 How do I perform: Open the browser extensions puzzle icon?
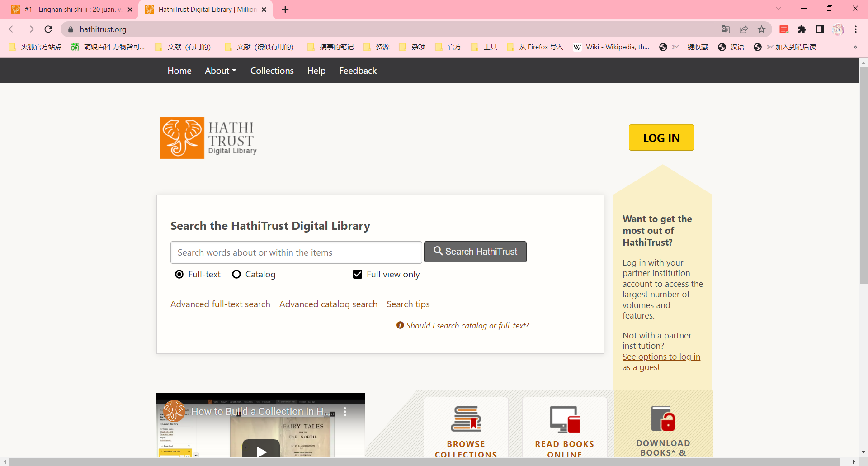[802, 29]
